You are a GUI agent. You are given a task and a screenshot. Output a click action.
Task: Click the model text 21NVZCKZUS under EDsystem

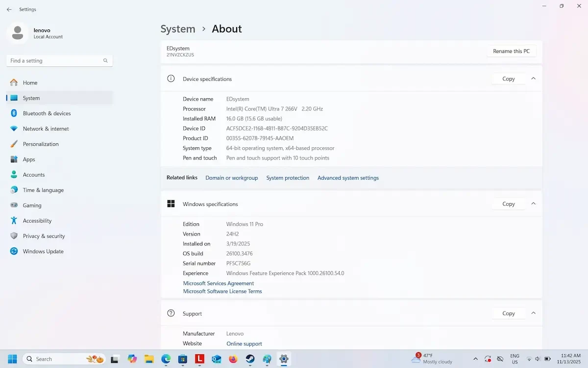pos(180,55)
